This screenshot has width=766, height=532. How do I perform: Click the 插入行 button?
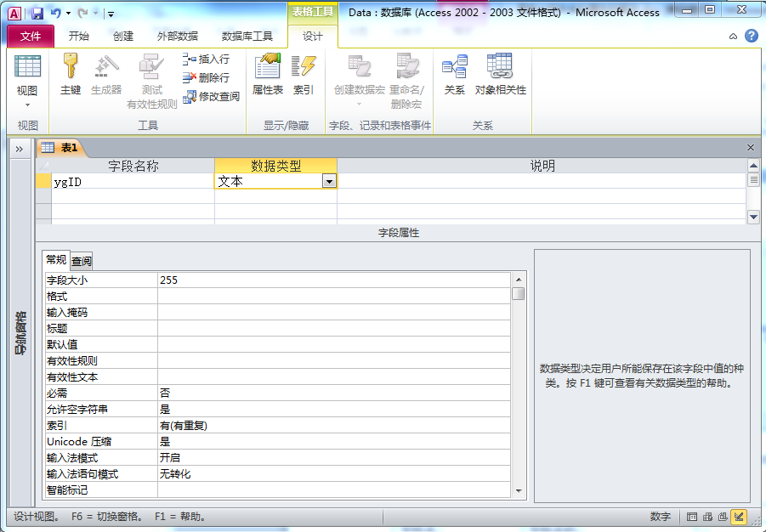(x=206, y=59)
